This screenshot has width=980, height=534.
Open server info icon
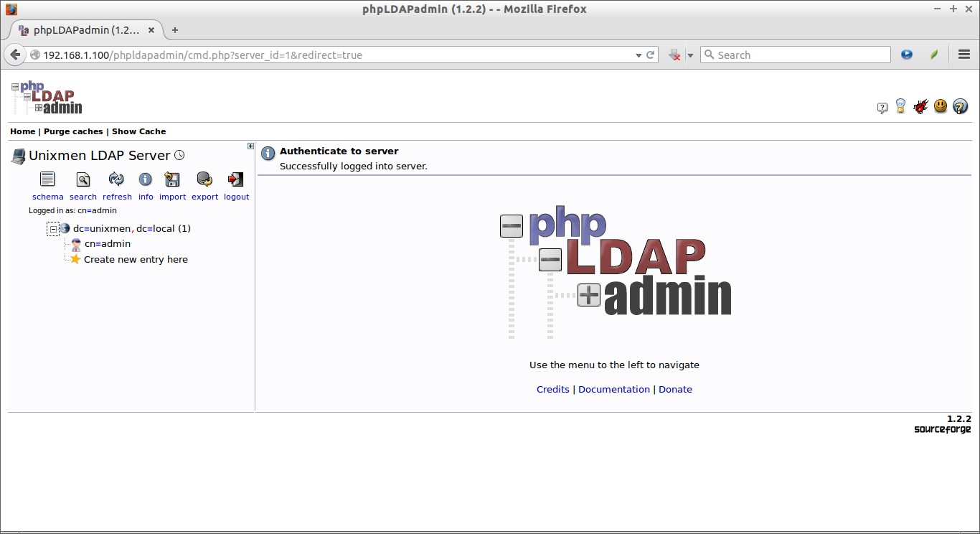[x=146, y=179]
